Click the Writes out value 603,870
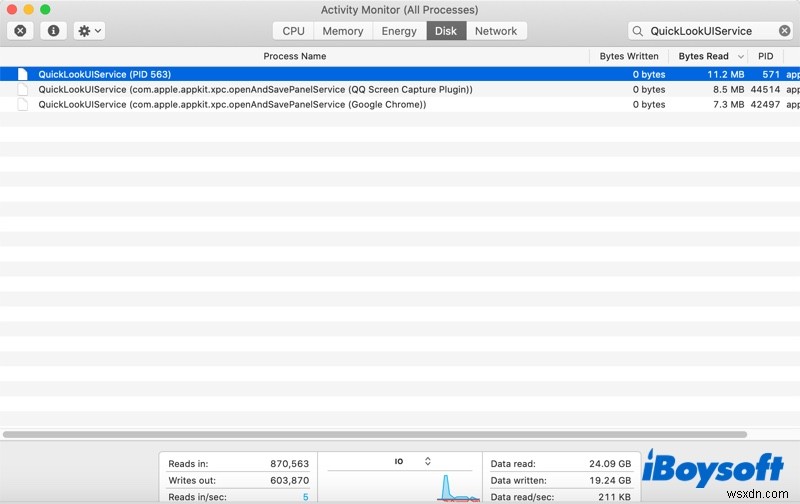 tap(289, 481)
